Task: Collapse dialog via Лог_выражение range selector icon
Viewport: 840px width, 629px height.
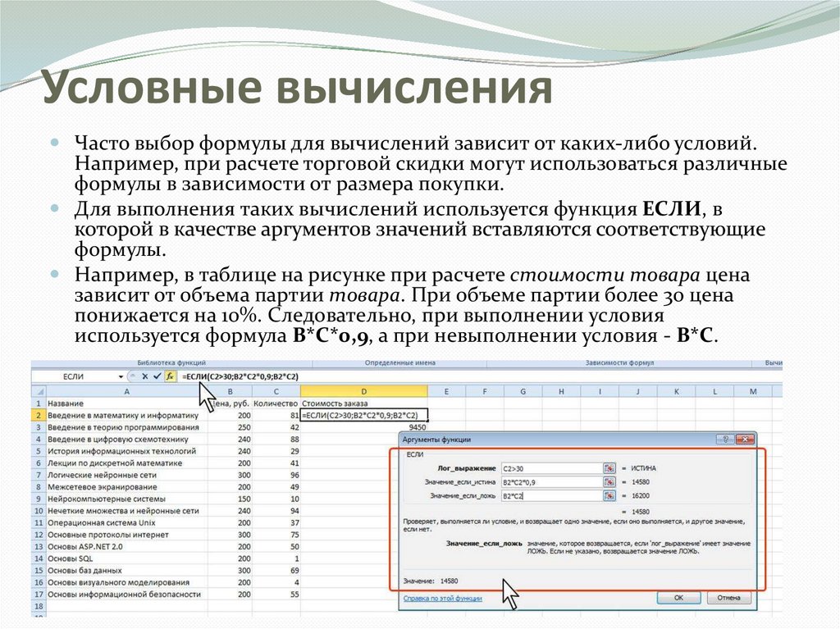Action: (x=609, y=467)
